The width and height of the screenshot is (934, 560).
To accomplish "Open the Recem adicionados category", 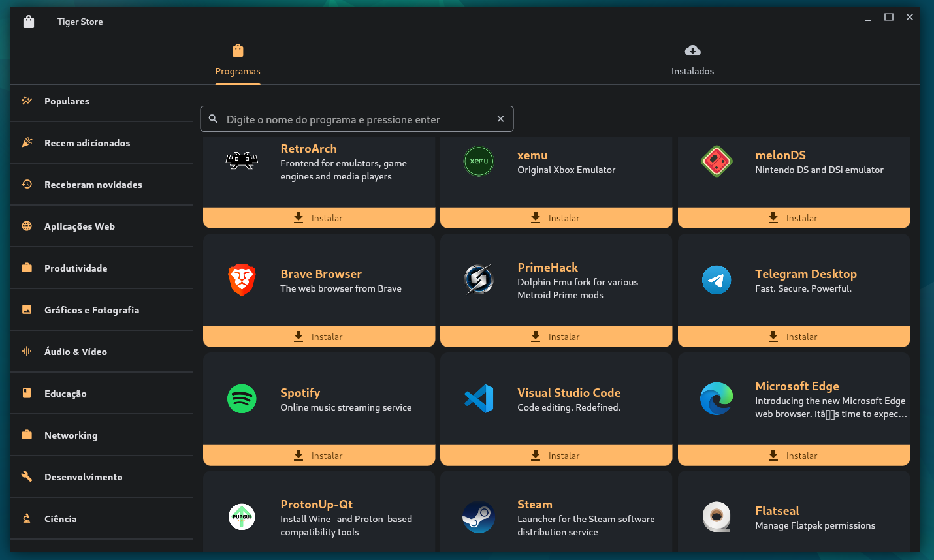I will pos(101,143).
